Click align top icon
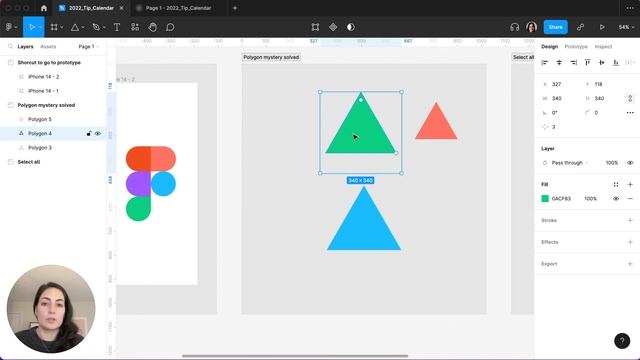640x360 pixels. tap(587, 62)
